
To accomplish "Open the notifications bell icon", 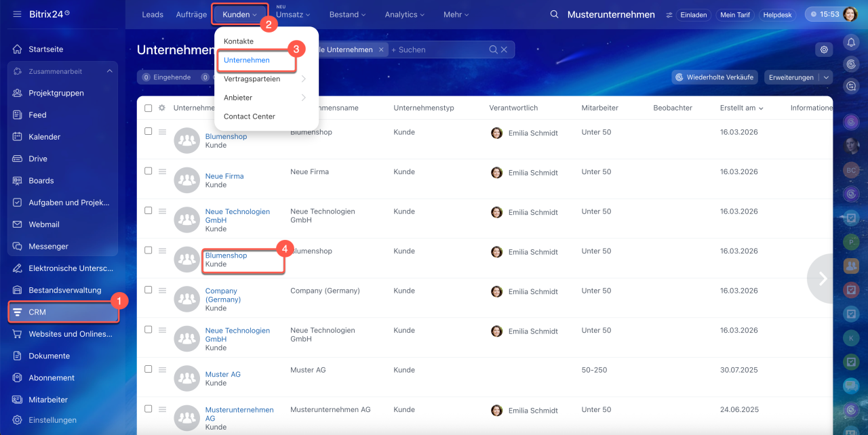I will (851, 42).
